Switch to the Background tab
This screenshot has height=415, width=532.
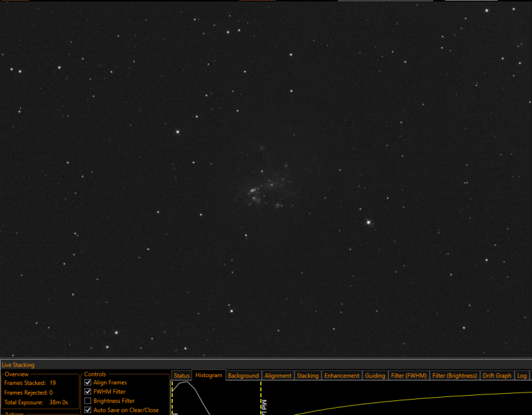coord(243,376)
